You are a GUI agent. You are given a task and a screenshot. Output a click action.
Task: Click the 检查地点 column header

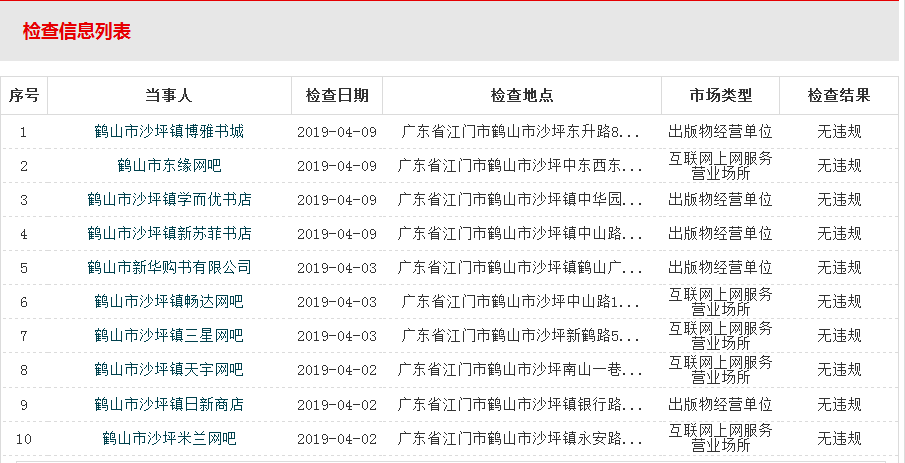pos(521,96)
